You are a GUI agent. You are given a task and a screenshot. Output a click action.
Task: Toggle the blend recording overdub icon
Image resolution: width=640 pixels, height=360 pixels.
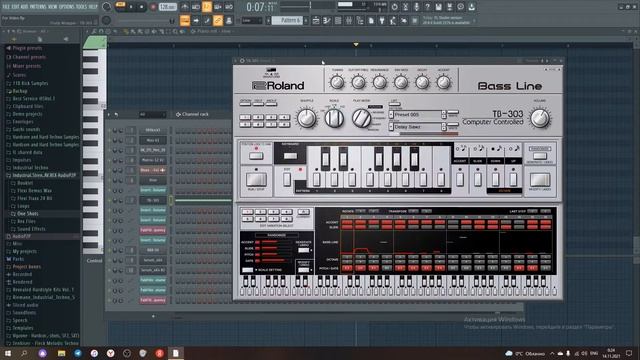[218, 7]
